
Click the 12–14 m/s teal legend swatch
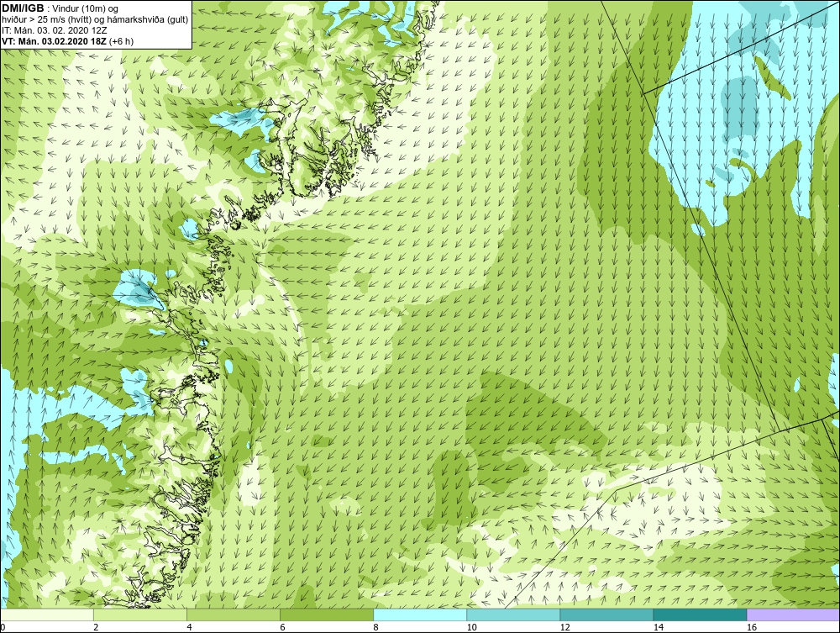[x=606, y=615]
